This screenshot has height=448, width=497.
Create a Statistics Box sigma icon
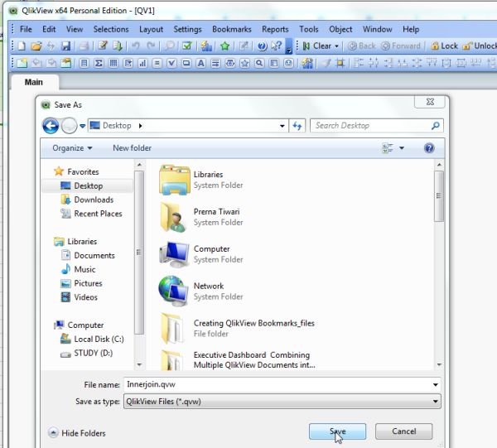point(99,64)
